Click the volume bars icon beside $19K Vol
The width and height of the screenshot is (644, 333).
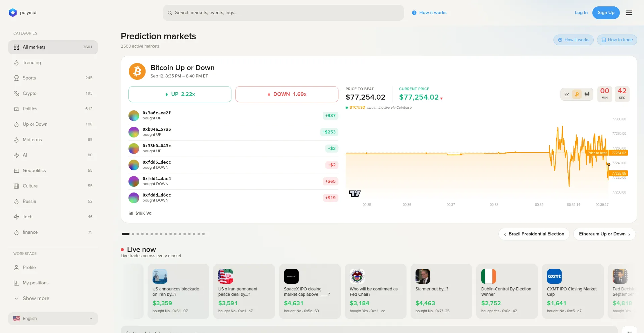131,213
